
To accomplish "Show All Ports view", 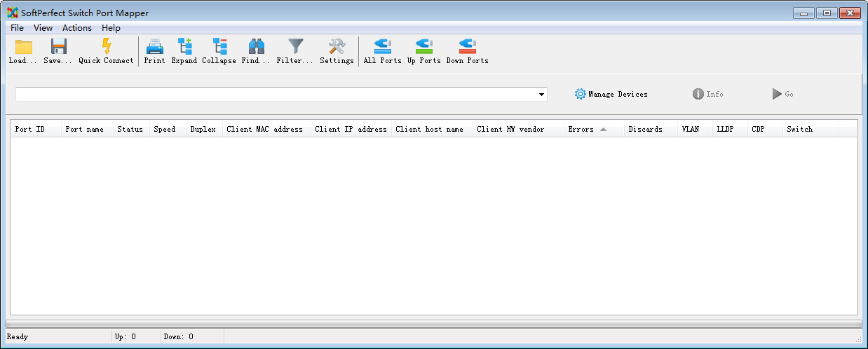I will tap(382, 48).
